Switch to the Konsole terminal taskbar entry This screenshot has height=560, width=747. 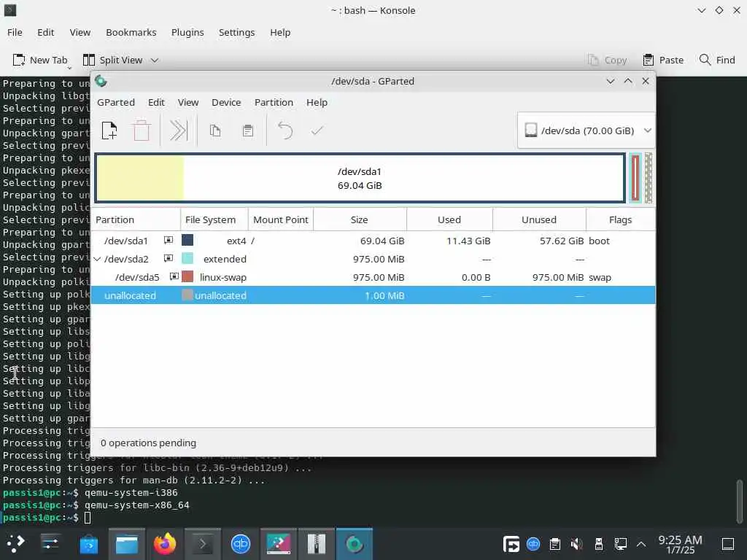point(203,543)
